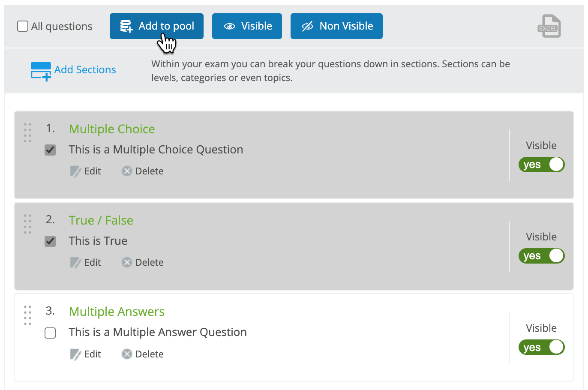This screenshot has width=588, height=390.
Task: Disable visibility for True / False question
Action: pos(541,256)
